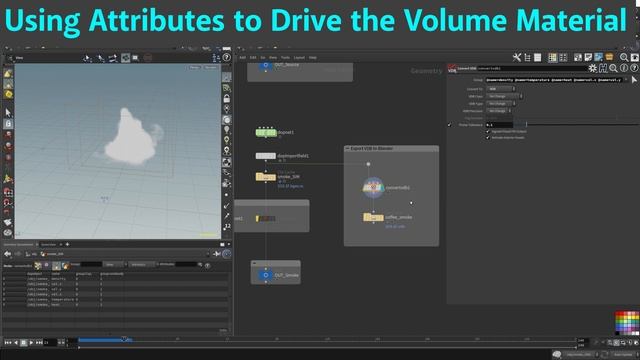Image resolution: width=640 pixels, height=360 pixels.
Task: Click the Group parameter text field
Action: (x=554, y=80)
